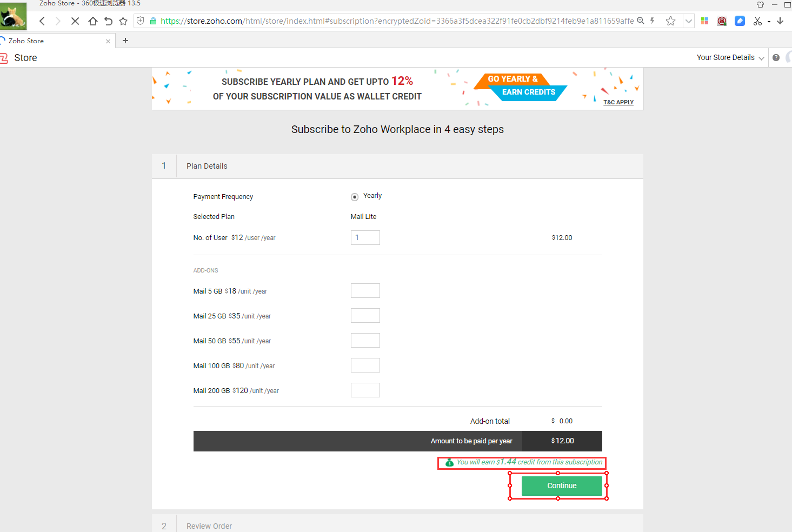Maximize the browser window
This screenshot has width=792, height=532.
[x=788, y=4]
